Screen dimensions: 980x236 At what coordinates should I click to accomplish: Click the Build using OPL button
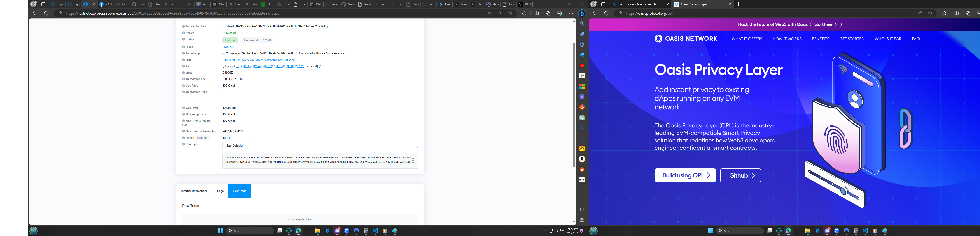pos(685,175)
